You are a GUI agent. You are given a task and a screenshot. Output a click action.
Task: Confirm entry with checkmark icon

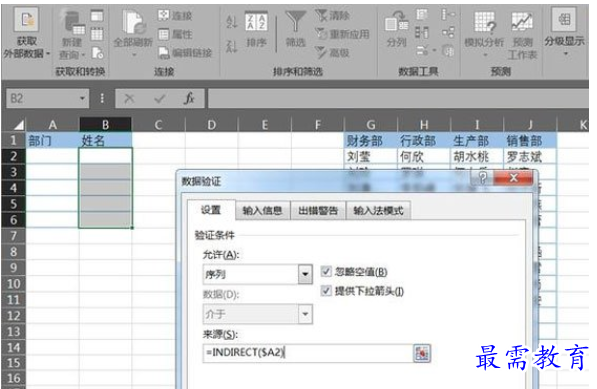160,99
